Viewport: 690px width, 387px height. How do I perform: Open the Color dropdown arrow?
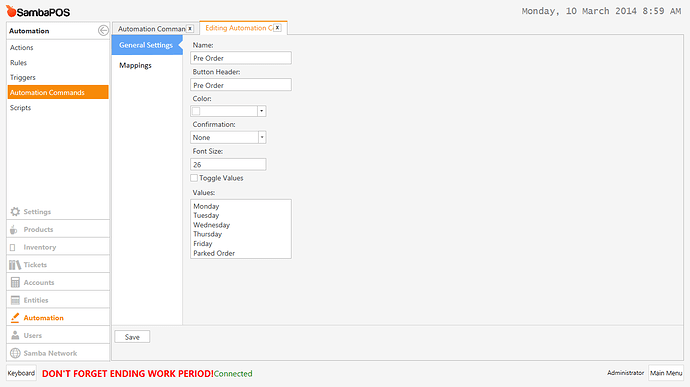(261, 111)
